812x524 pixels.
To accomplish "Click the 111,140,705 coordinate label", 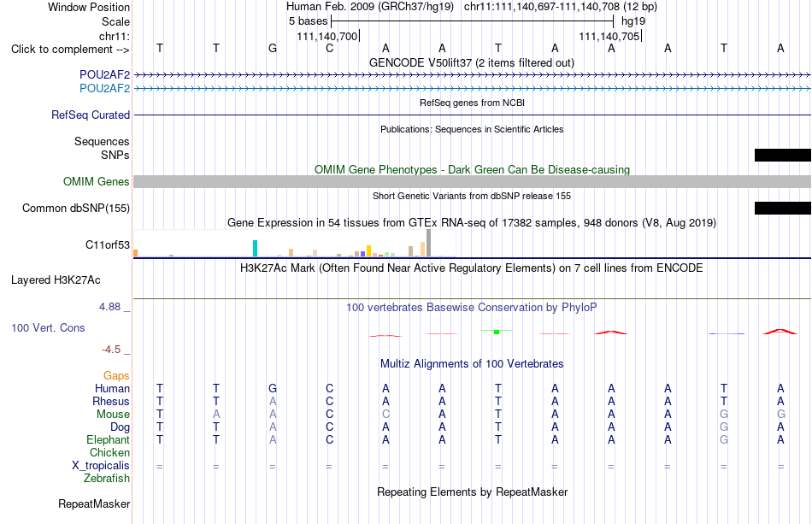I will 609,36.
